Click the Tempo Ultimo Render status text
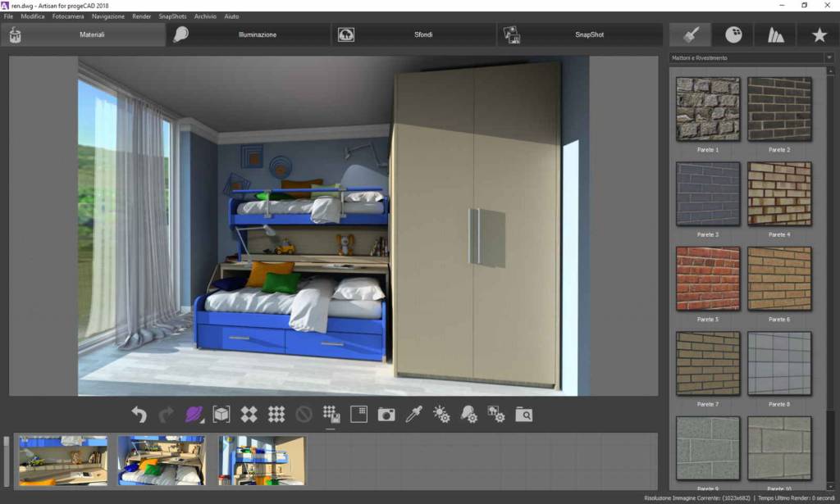The width and height of the screenshot is (840, 504). point(796,498)
